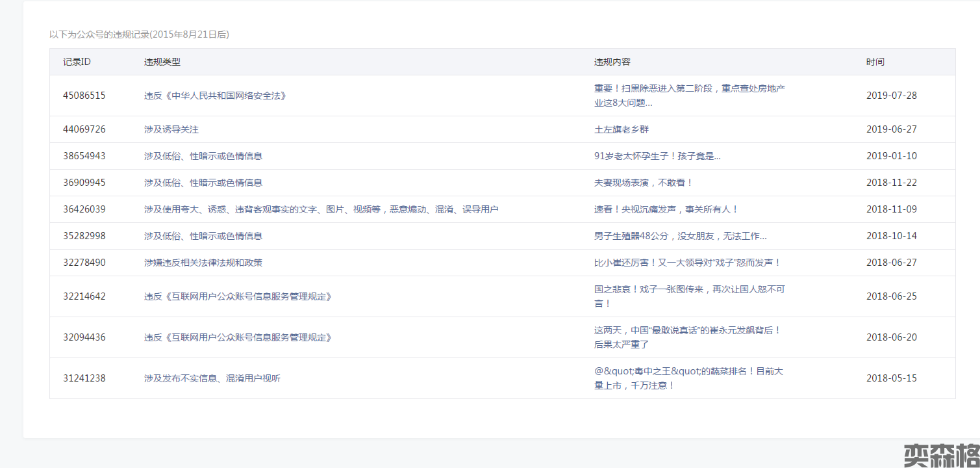Open the '涉及诱导关注' violation type link
Image resolution: width=980 pixels, height=468 pixels.
[171, 129]
